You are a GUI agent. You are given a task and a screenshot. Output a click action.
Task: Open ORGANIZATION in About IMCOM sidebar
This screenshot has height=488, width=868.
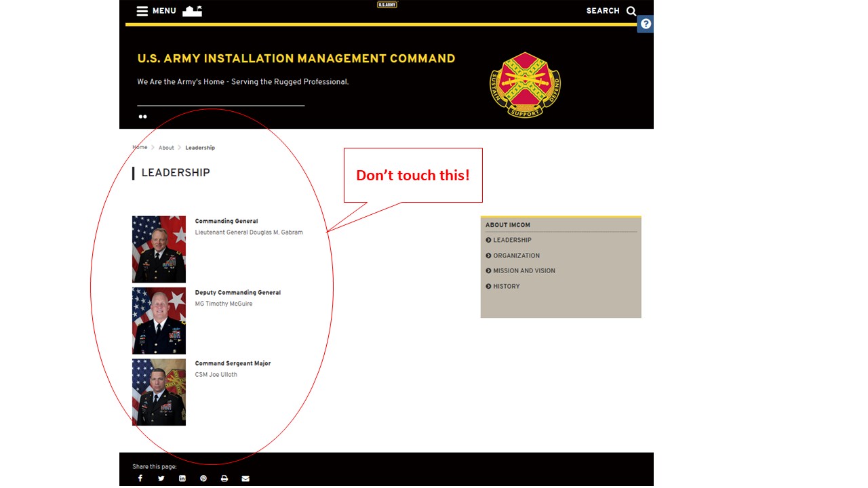[513, 256]
